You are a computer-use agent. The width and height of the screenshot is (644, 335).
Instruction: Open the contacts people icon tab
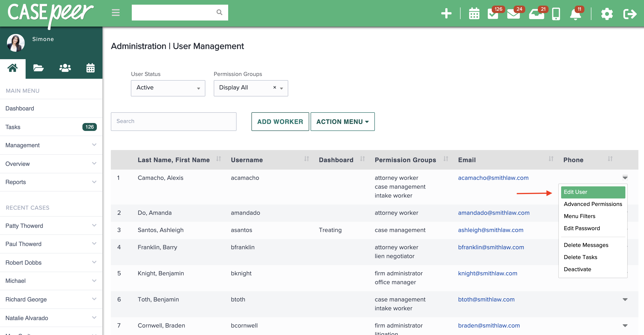[65, 68]
